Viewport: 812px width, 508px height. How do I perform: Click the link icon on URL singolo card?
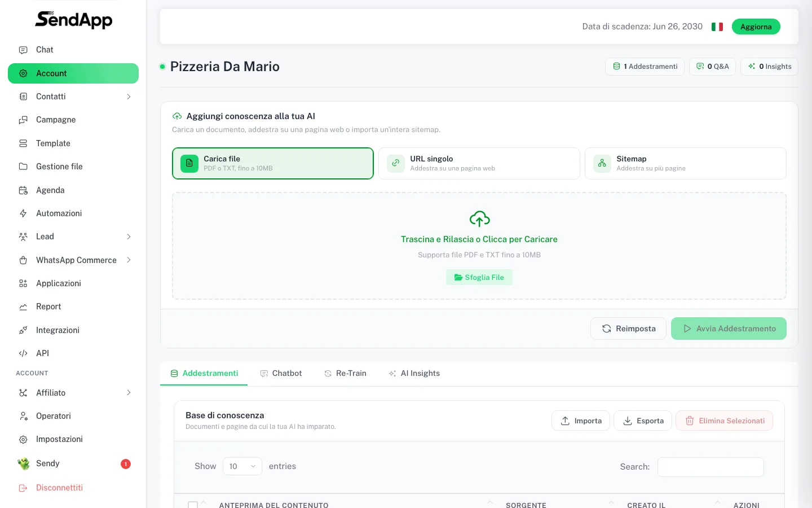coord(396,163)
